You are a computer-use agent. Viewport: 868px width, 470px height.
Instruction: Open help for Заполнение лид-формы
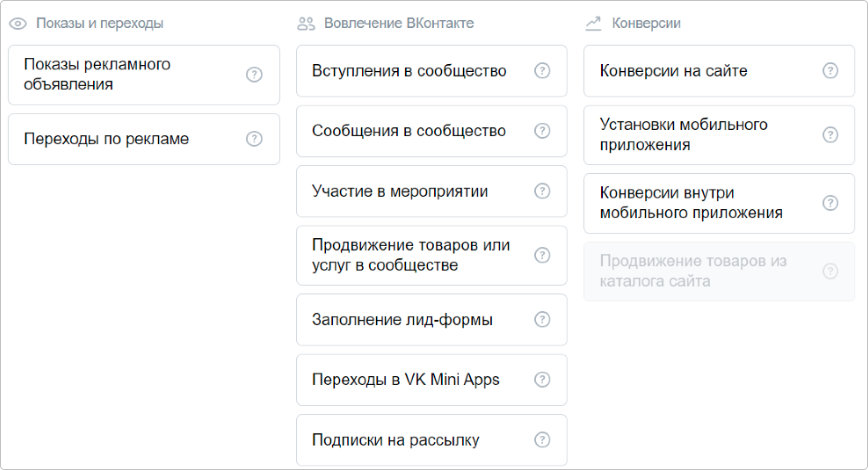542,319
